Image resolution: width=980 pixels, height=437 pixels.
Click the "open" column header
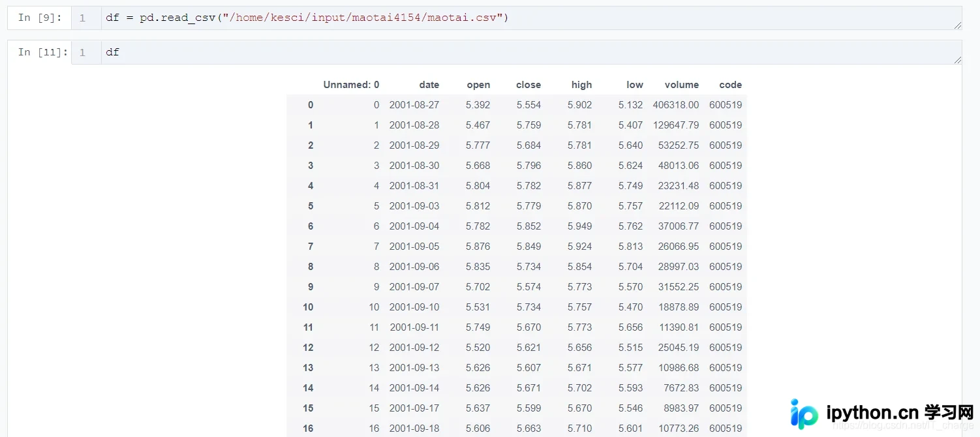478,85
